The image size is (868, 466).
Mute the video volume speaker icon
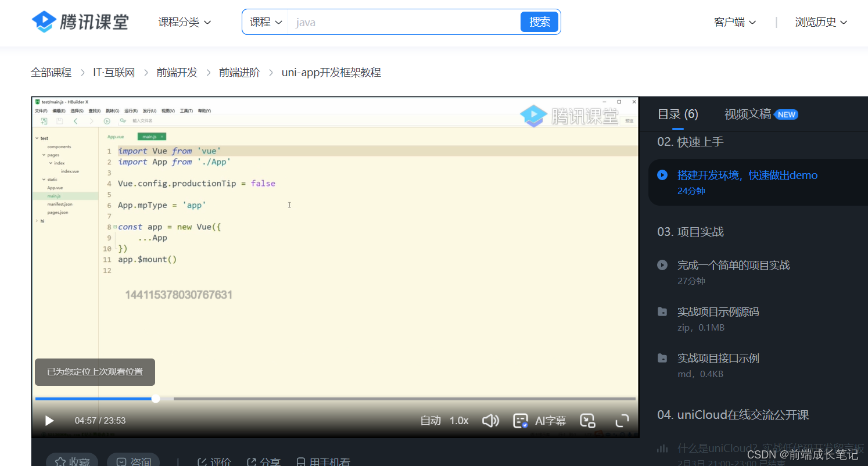click(x=490, y=421)
